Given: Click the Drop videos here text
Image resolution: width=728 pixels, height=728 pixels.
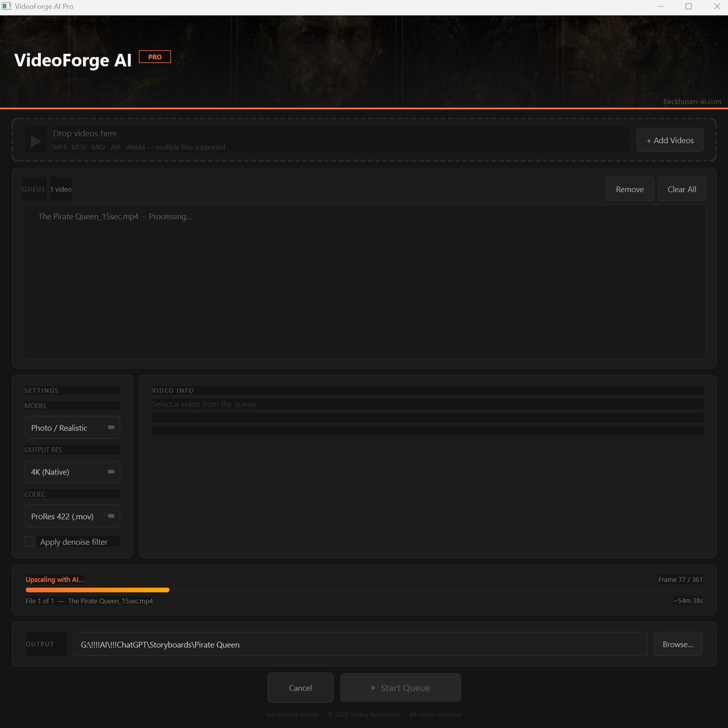Looking at the screenshot, I should point(85,133).
